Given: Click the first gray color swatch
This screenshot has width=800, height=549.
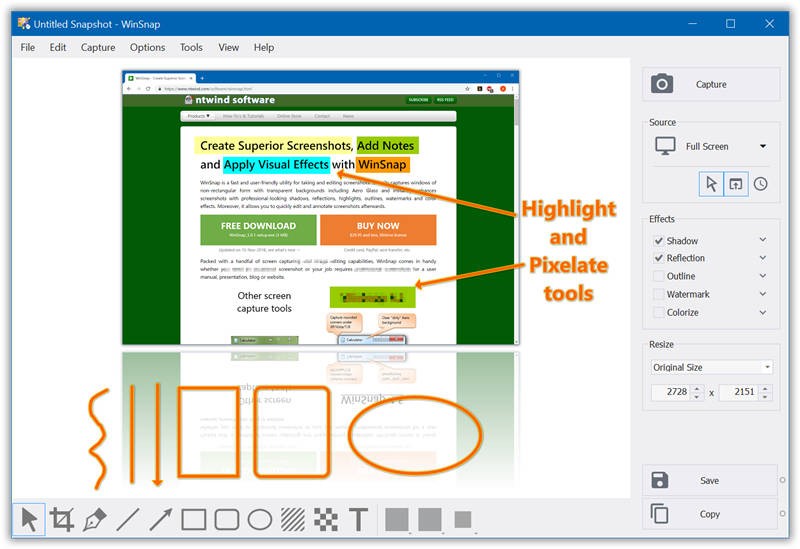Looking at the screenshot, I should (x=397, y=519).
